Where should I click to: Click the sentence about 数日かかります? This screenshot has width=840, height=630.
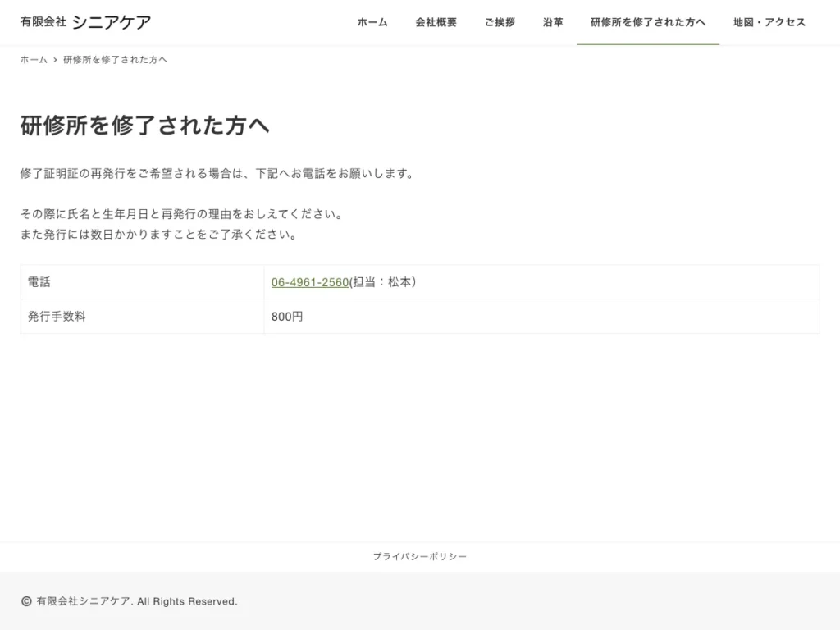pyautogui.click(x=158, y=234)
